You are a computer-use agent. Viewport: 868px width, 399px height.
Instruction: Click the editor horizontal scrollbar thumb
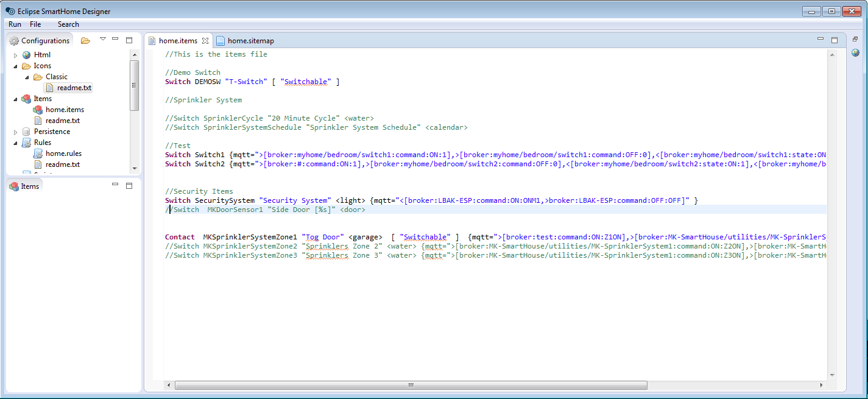coord(411,385)
